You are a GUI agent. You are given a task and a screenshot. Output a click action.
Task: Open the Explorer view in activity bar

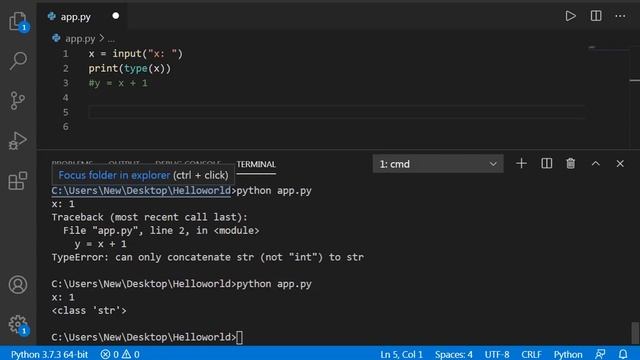(18, 20)
